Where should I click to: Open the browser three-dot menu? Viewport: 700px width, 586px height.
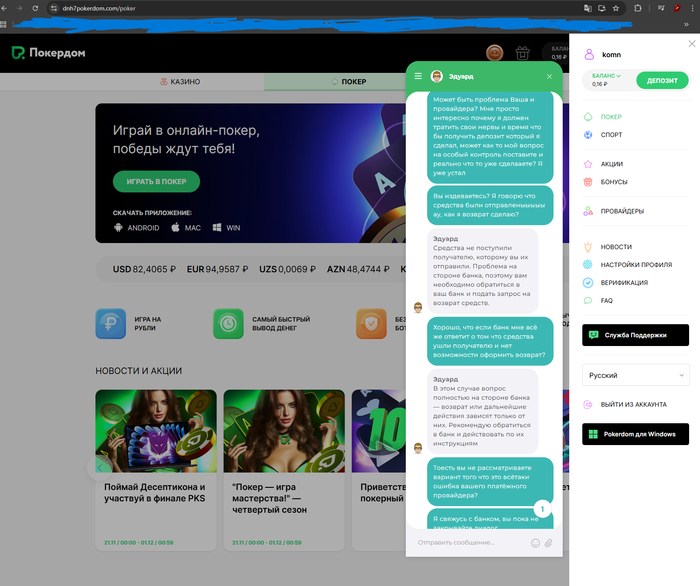coord(692,8)
